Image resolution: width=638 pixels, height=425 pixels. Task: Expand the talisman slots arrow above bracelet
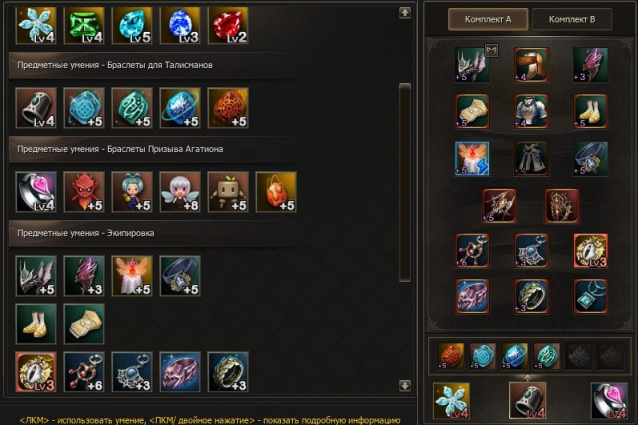click(527, 378)
